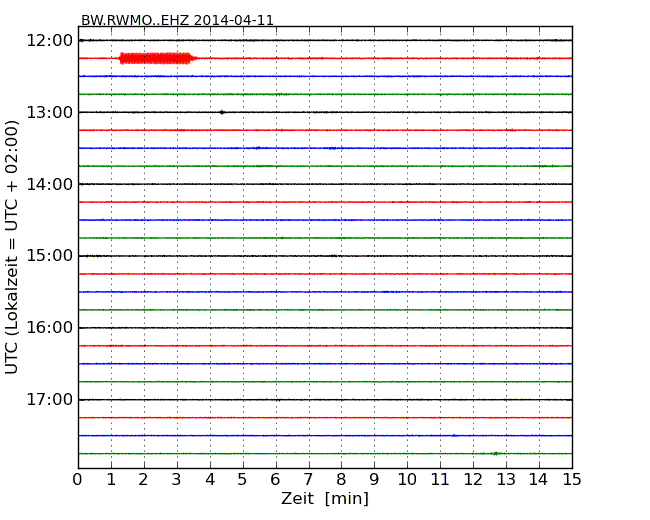
Task: Select the 15:00 time tick label
Action: coord(49,256)
